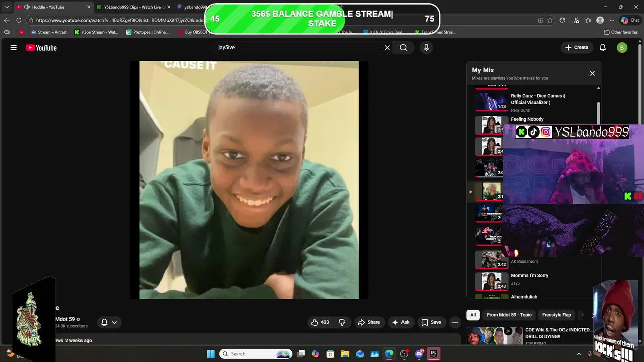Open Other favorites folder
This screenshot has height=362, width=644.
coord(621,32)
